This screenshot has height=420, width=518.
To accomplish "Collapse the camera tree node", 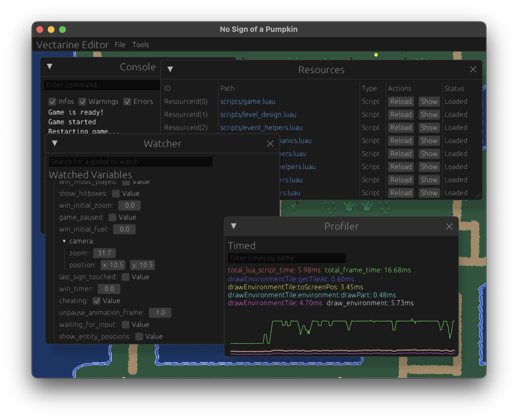I will (64, 241).
